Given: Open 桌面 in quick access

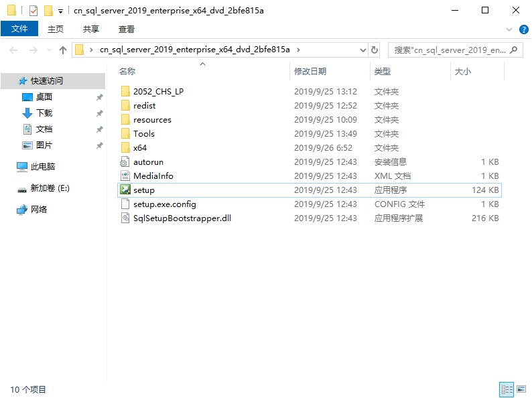Looking at the screenshot, I should point(44,97).
